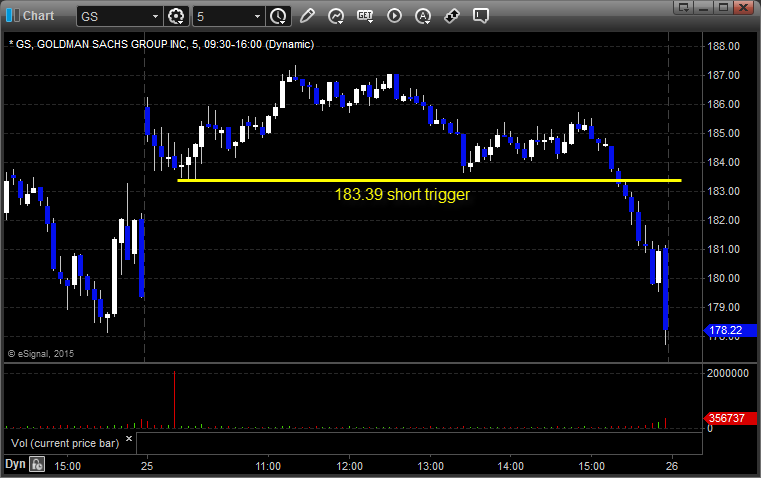This screenshot has height=478, width=761.
Task: Click the 183.39 short trigger annotation
Action: coord(402,195)
